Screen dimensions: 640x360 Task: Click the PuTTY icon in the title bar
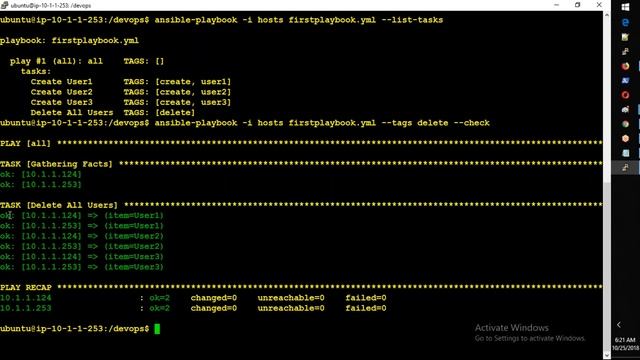coord(4,5)
